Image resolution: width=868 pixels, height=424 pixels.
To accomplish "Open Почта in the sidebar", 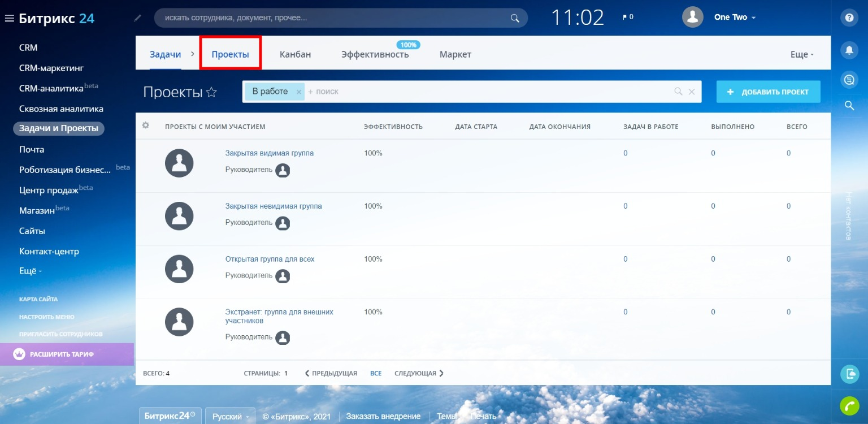I will tap(32, 149).
